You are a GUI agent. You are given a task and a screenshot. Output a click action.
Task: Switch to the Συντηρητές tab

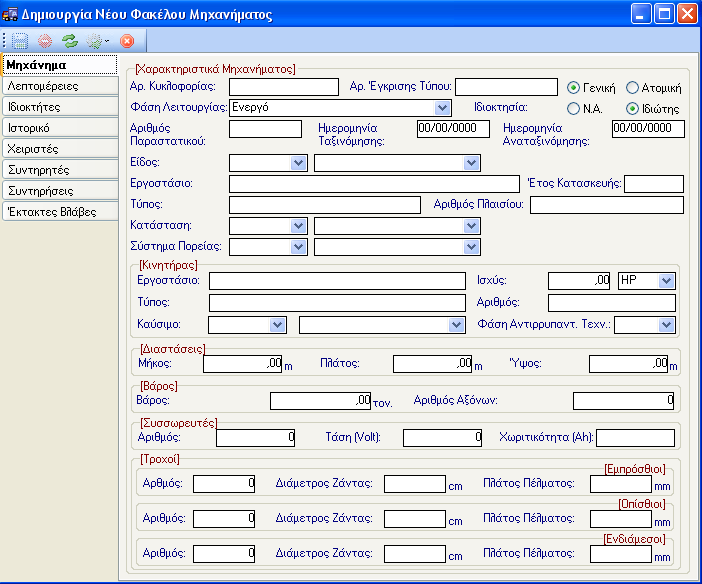click(60, 170)
